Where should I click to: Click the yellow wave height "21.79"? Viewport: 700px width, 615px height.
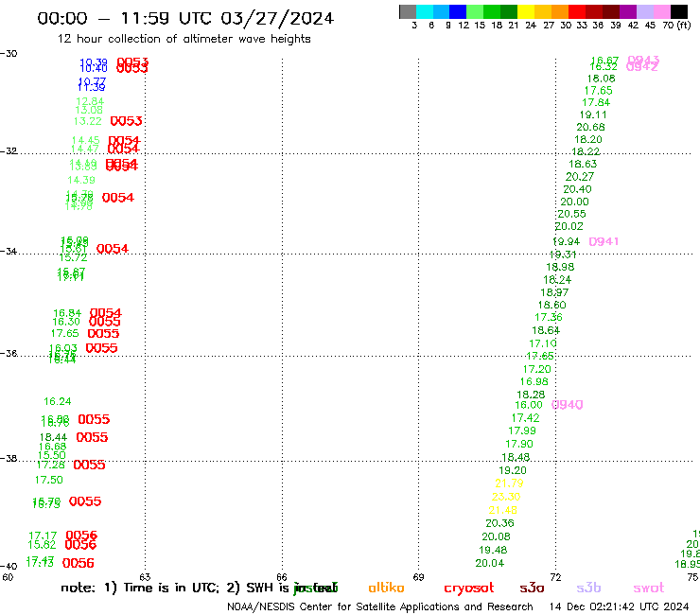pos(509,483)
